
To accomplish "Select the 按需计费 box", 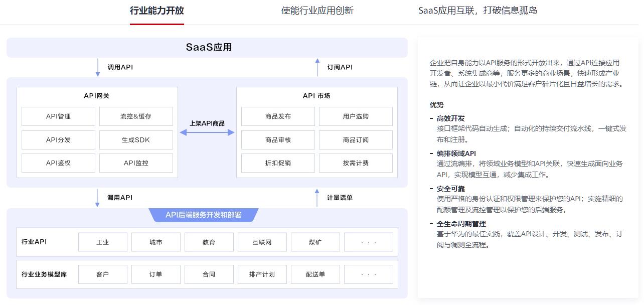I will (x=356, y=163).
